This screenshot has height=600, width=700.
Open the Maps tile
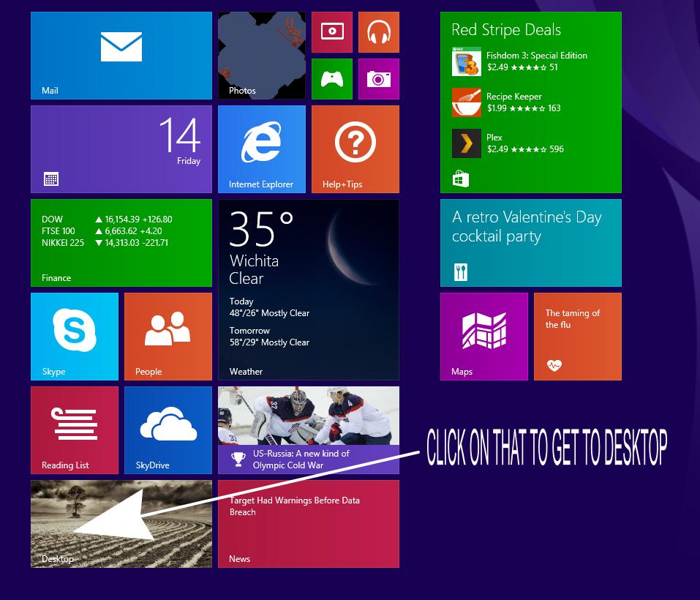pyautogui.click(x=484, y=337)
